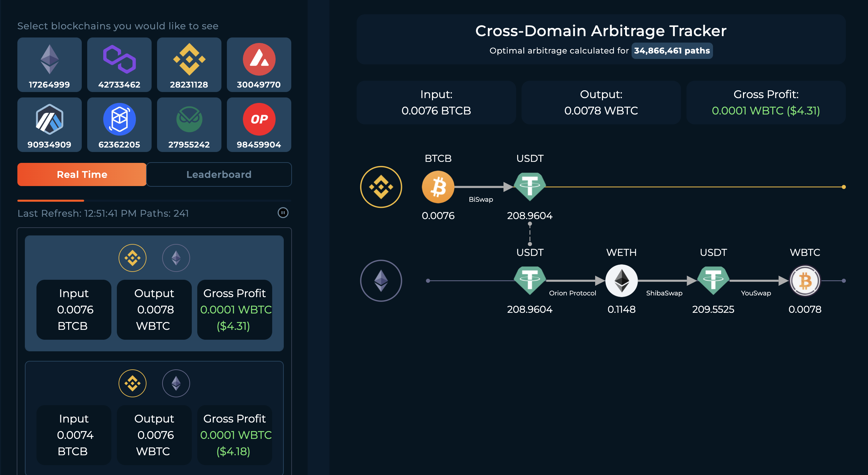Open the Leaderboard tab
The height and width of the screenshot is (475, 868).
(x=219, y=174)
